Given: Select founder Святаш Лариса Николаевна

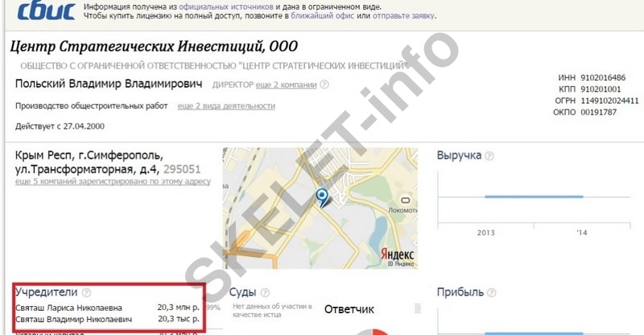Looking at the screenshot, I should point(68,308).
